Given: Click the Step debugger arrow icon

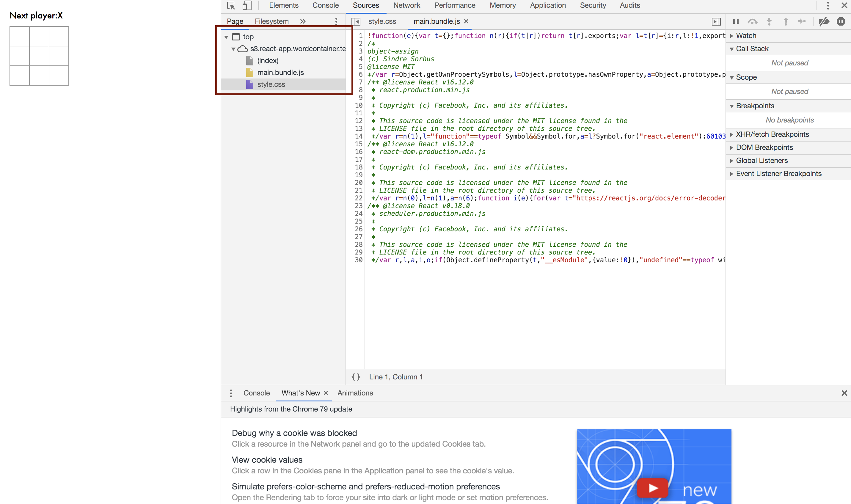Looking at the screenshot, I should (802, 21).
